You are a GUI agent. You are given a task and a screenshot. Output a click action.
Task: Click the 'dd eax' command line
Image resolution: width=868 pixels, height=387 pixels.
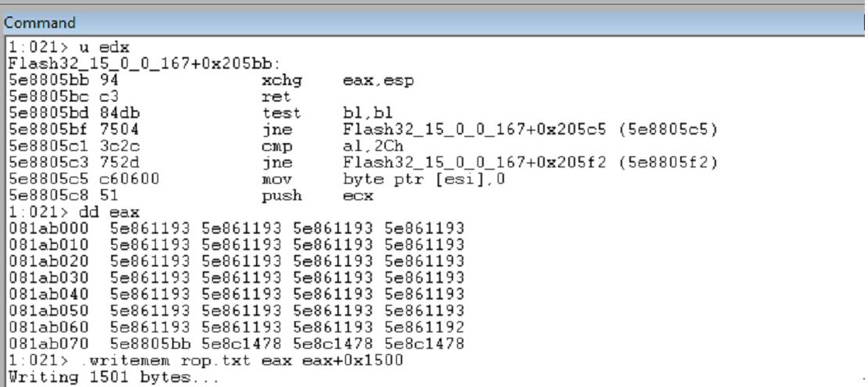(x=74, y=212)
